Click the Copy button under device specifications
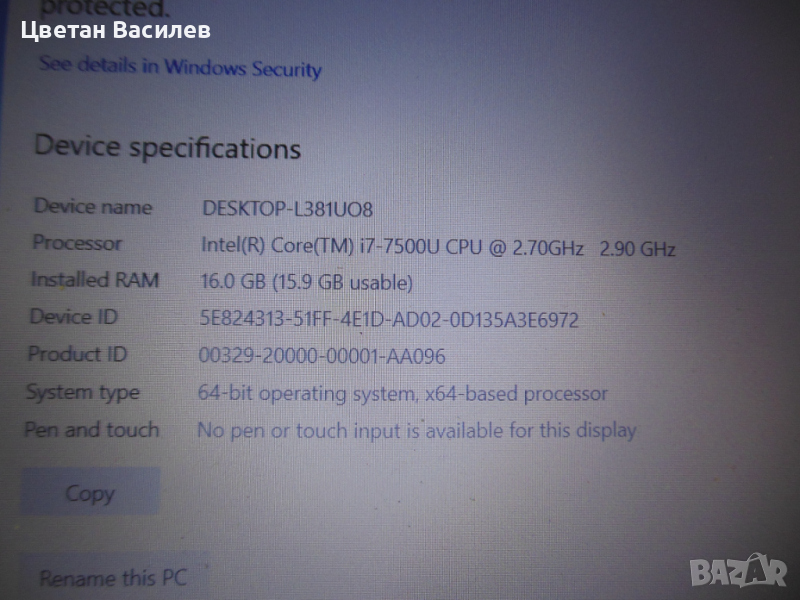 [90, 492]
